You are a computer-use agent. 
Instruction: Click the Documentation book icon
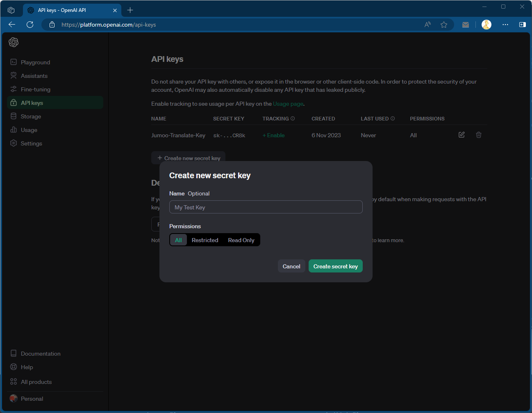click(x=14, y=353)
